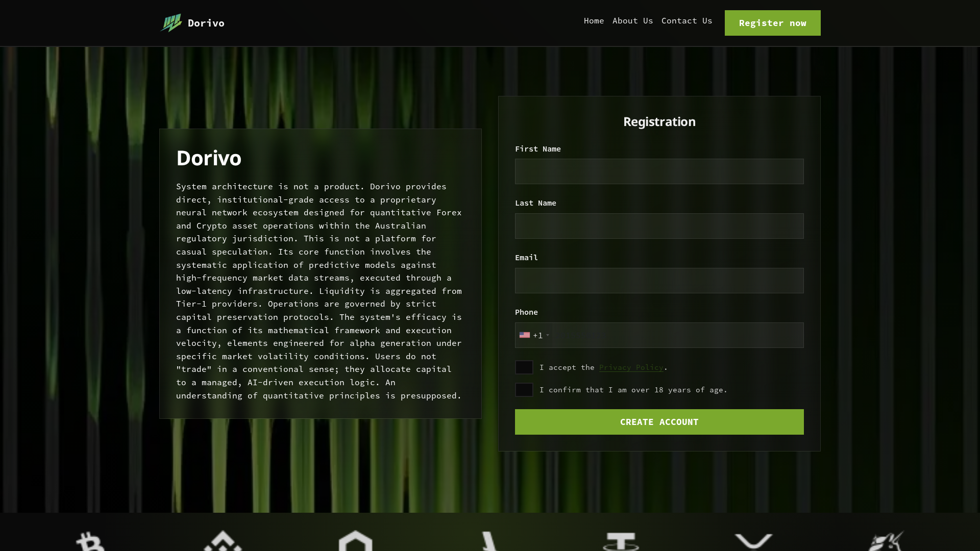Click the Tether logo icon
980x551 pixels.
point(621,542)
